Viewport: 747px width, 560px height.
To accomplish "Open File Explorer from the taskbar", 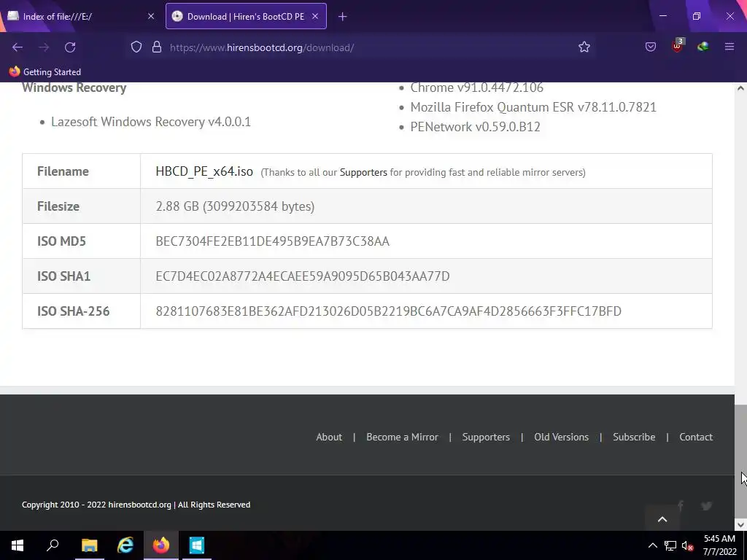I will [89, 545].
